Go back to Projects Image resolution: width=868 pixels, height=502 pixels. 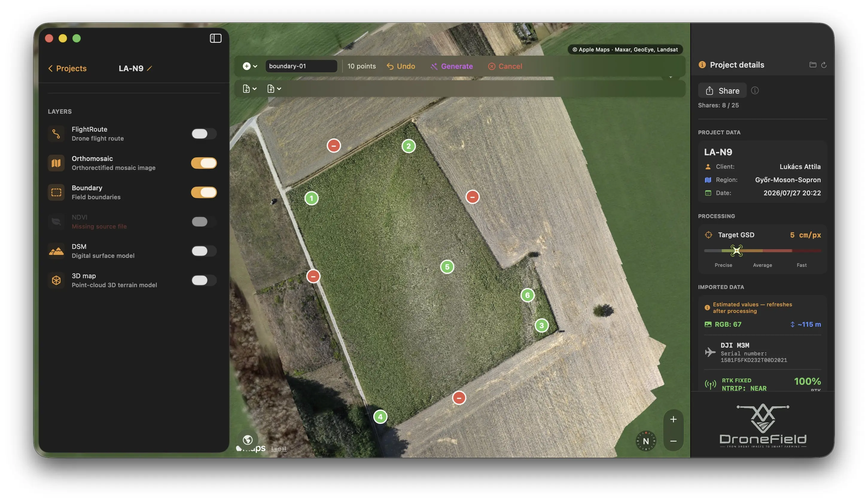pyautogui.click(x=68, y=68)
